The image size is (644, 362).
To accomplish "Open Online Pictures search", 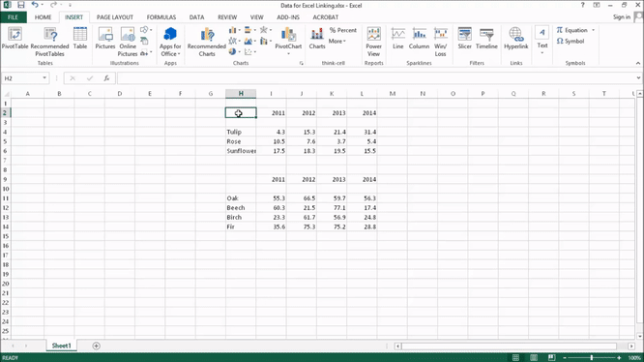I will click(128, 42).
